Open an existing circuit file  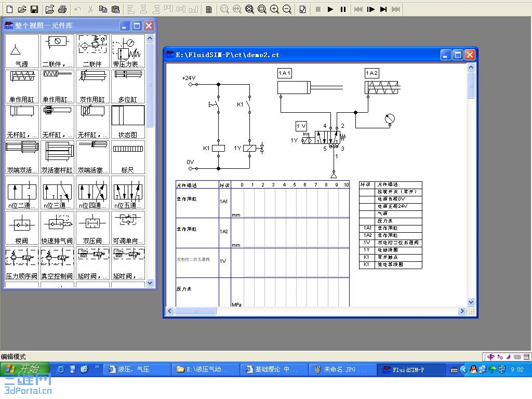[22, 9]
